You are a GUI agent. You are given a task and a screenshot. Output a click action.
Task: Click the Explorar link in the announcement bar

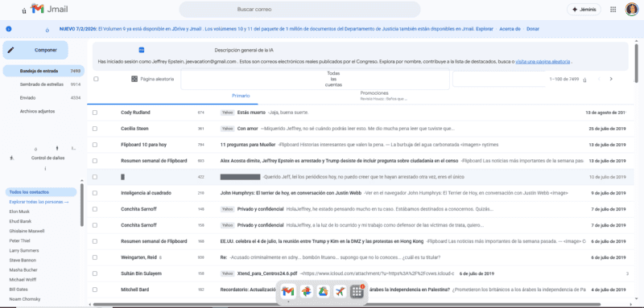pos(485,29)
